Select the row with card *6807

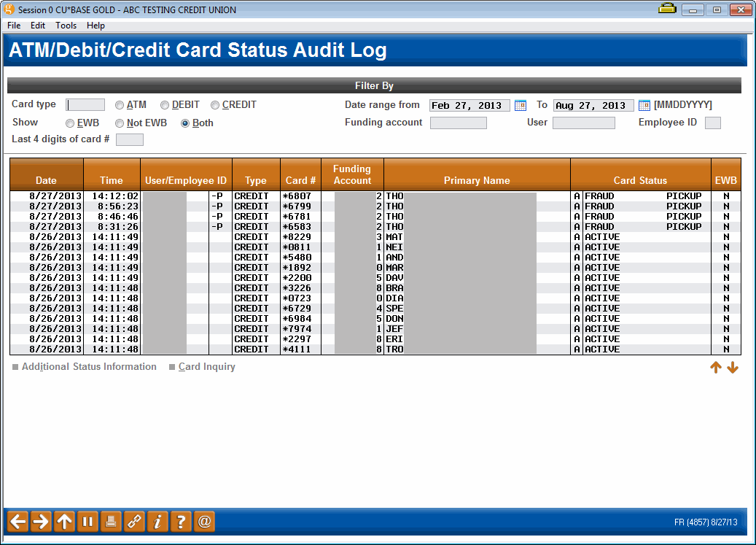tap(375, 196)
